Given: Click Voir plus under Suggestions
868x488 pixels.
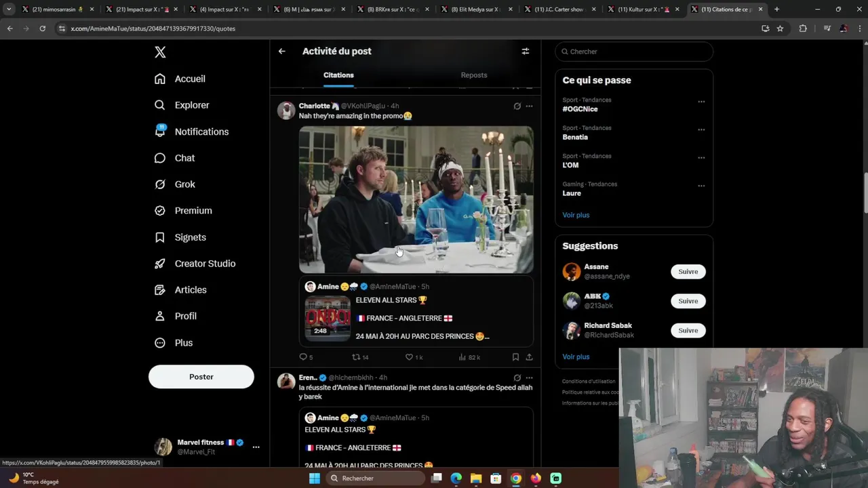Looking at the screenshot, I should (x=576, y=357).
